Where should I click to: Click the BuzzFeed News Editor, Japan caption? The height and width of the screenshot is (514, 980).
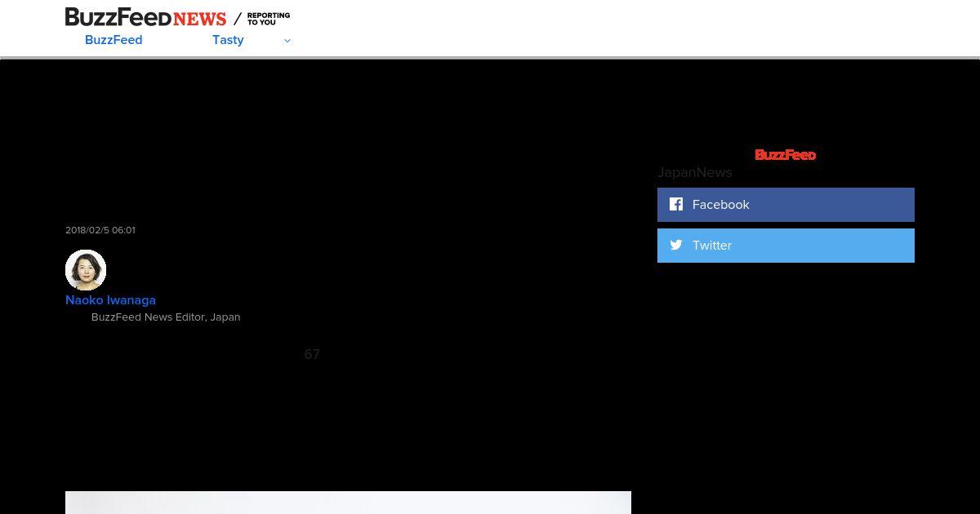[166, 317]
